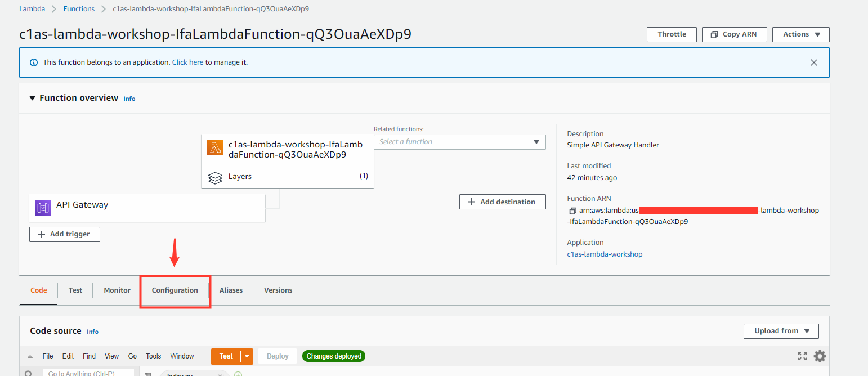Screen dimensions: 868x376
Task: Click the Layers (1) count
Action: [364, 176]
